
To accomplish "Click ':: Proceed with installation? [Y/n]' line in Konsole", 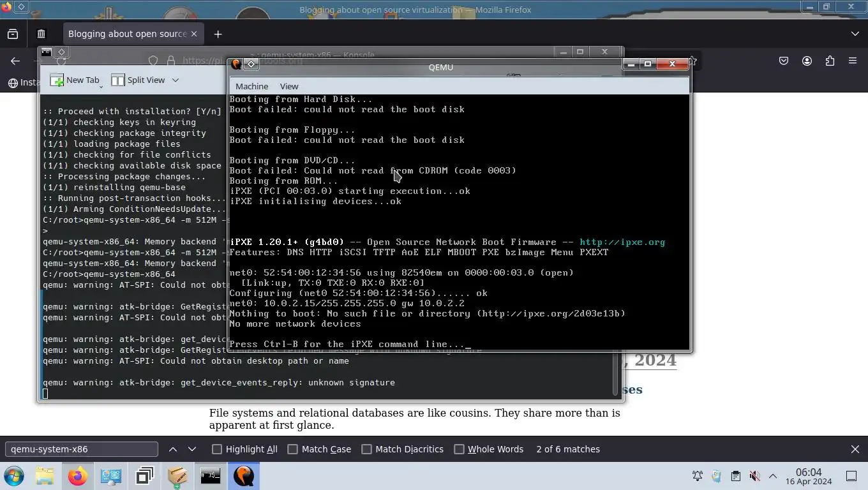I will click(132, 111).
